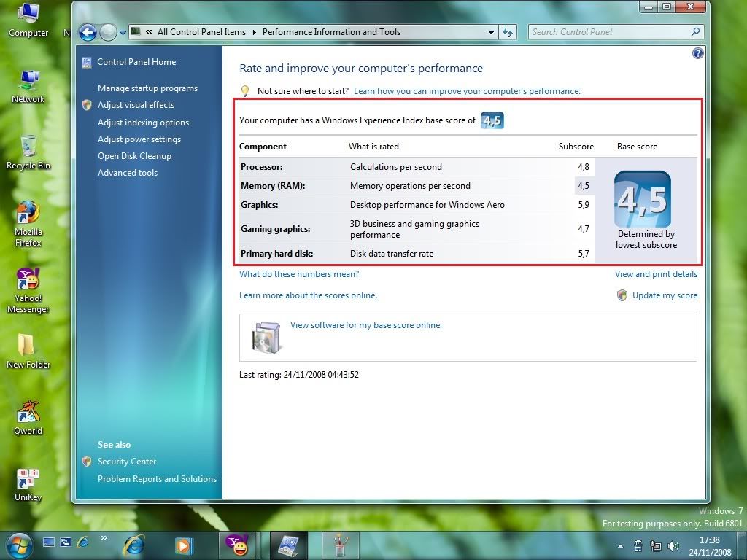Open Advanced tools link
The width and height of the screenshot is (747, 560).
point(128,173)
